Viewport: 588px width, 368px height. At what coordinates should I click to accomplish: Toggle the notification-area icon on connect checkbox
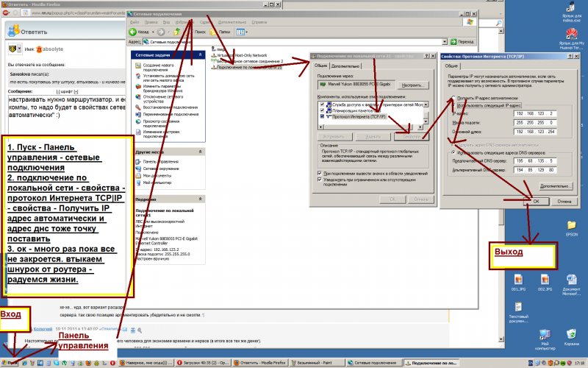tap(320, 173)
